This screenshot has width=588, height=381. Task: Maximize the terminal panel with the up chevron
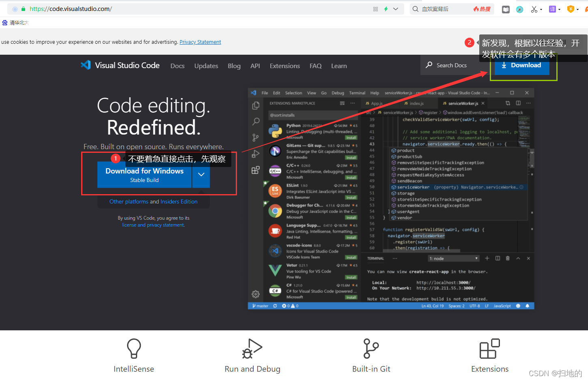pos(518,258)
